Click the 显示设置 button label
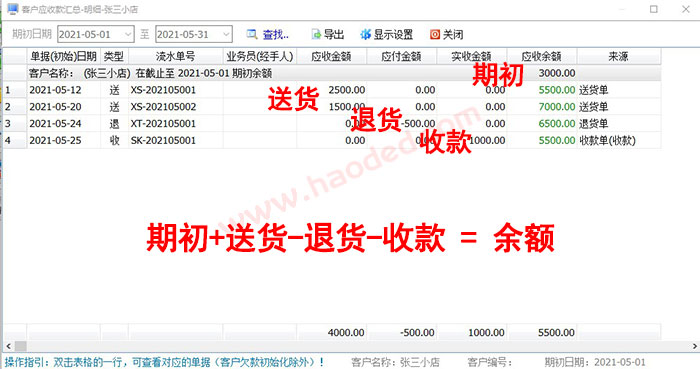The height and width of the screenshot is (369, 700). pos(393,34)
